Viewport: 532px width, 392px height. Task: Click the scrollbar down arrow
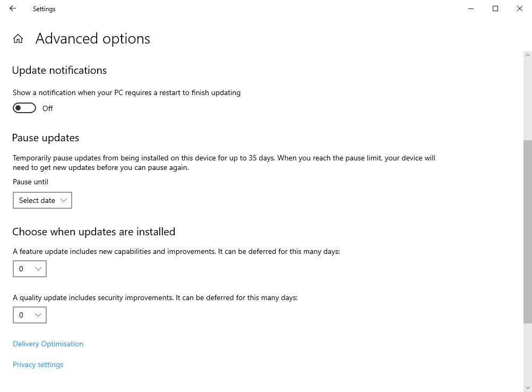click(x=528, y=387)
